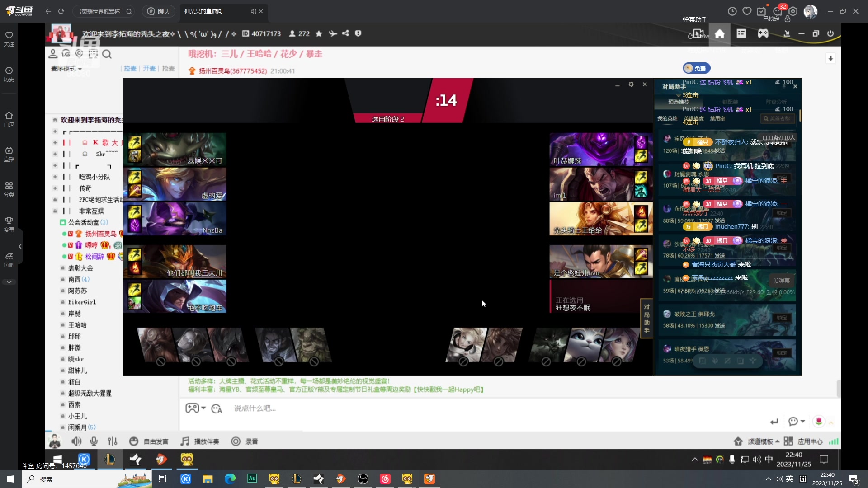
Task: Mute the speaker volume icon
Action: 76,441
